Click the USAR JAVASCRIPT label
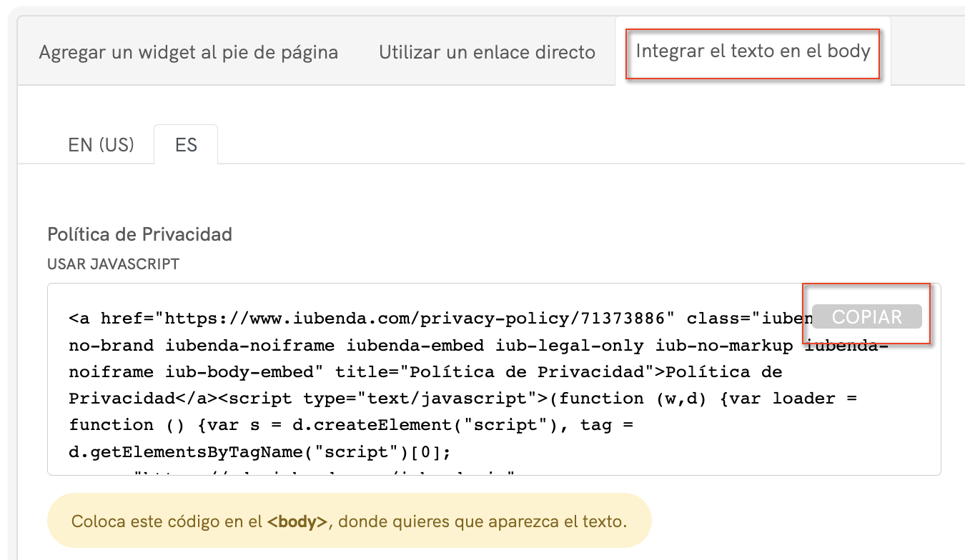This screenshot has width=965, height=560. [113, 264]
